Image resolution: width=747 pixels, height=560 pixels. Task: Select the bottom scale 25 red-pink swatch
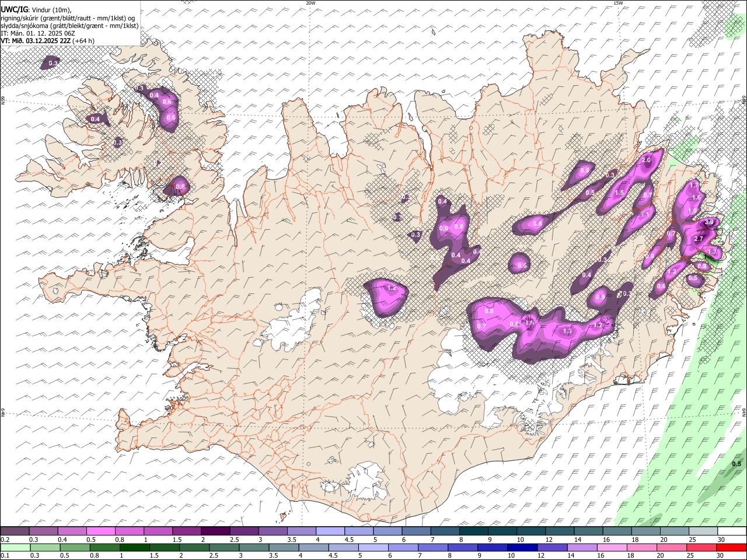[x=701, y=547]
